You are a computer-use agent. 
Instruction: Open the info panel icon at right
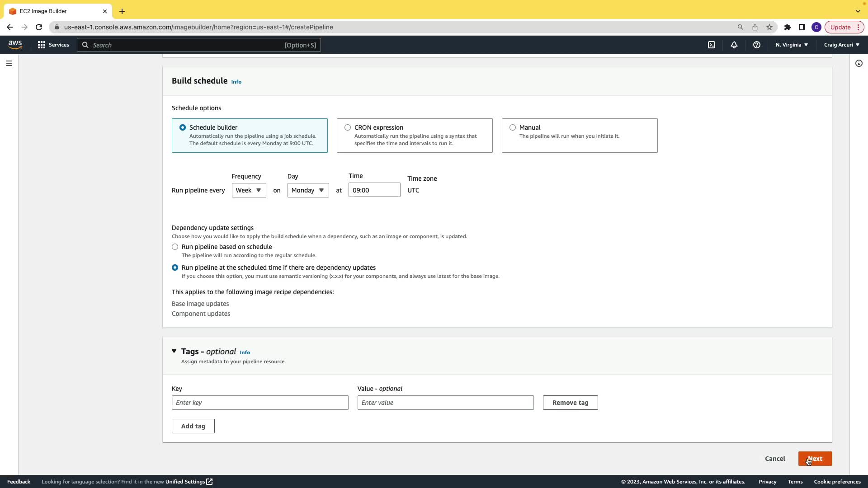(859, 63)
